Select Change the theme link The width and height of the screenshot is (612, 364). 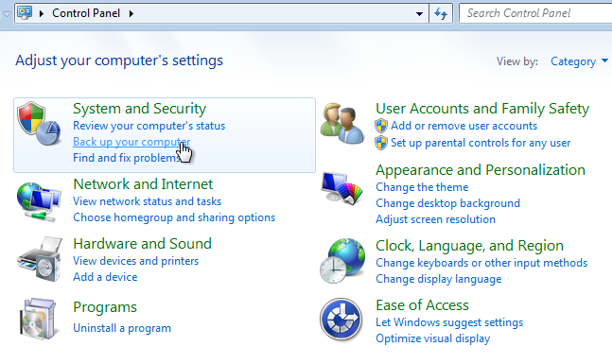point(422,187)
